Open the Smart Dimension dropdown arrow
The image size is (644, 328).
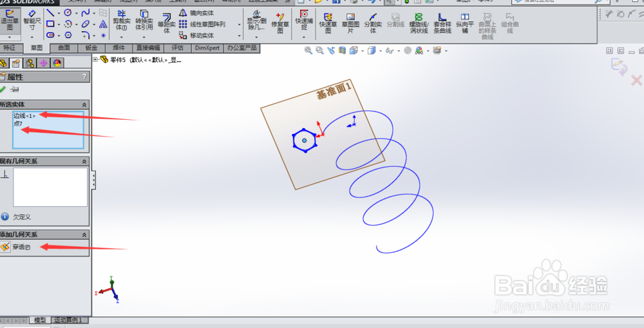[32, 37]
